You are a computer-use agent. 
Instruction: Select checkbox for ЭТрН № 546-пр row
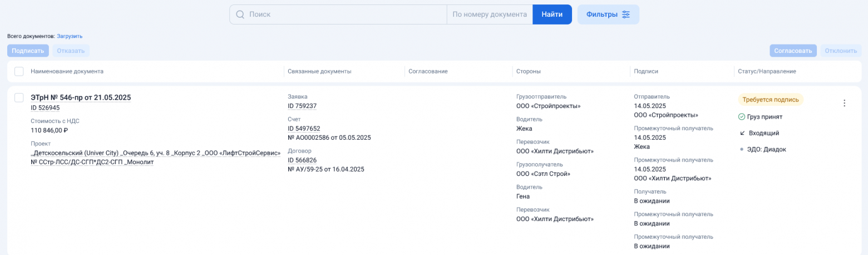coord(19,97)
